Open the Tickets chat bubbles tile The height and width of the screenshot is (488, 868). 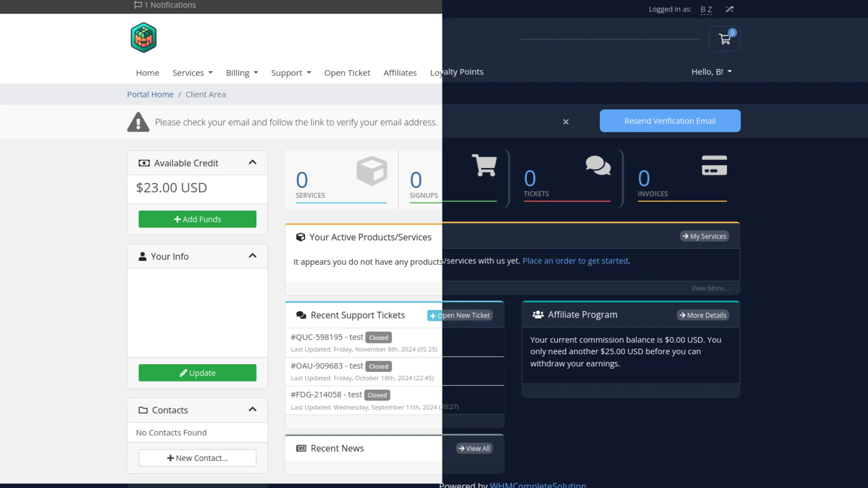coord(566,179)
